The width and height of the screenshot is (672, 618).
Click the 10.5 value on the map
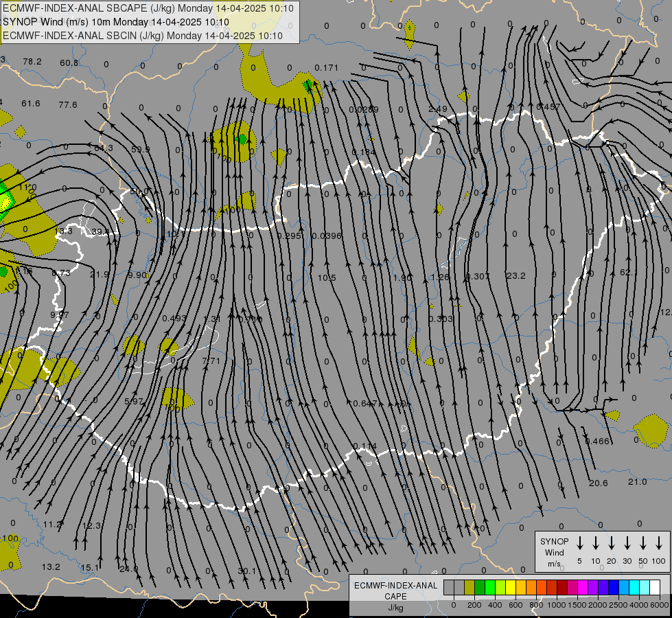pyautogui.click(x=327, y=278)
